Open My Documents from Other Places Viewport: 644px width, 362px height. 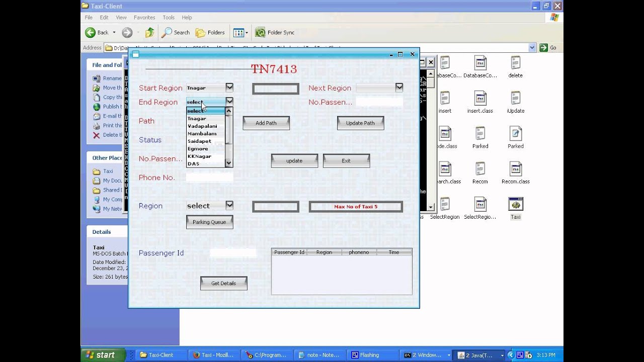click(x=107, y=181)
